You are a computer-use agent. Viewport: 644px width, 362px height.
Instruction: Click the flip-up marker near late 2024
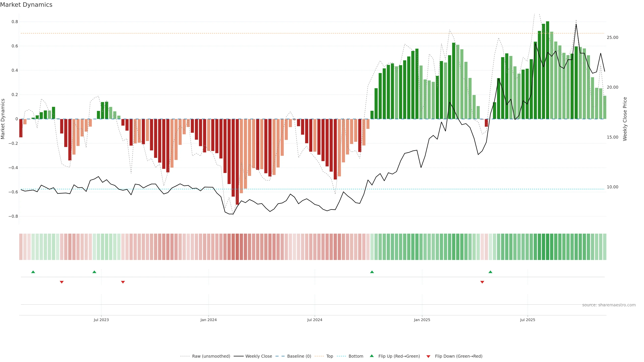click(x=372, y=272)
